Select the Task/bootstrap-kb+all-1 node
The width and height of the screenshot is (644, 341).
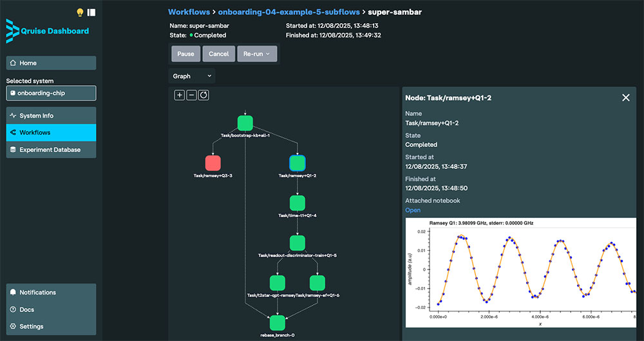tap(245, 123)
